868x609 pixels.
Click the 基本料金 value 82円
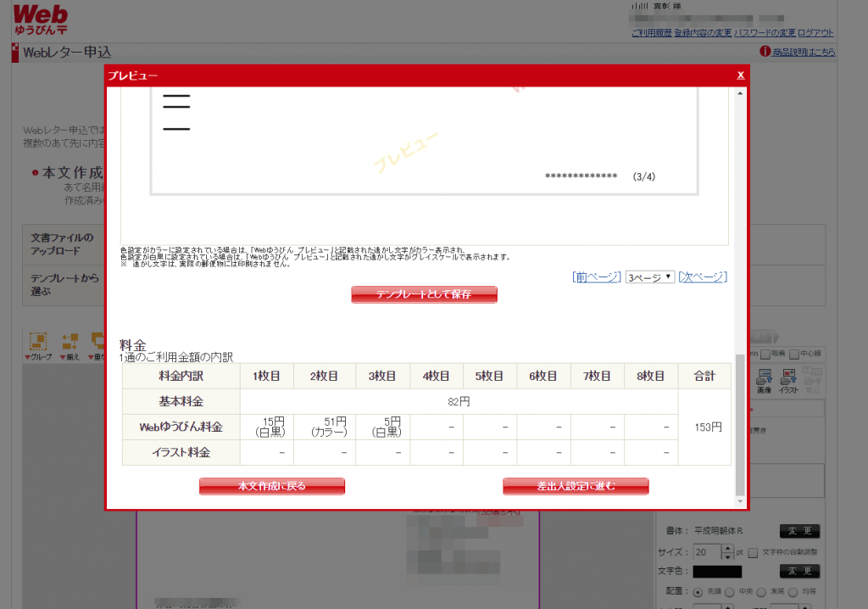point(459,402)
